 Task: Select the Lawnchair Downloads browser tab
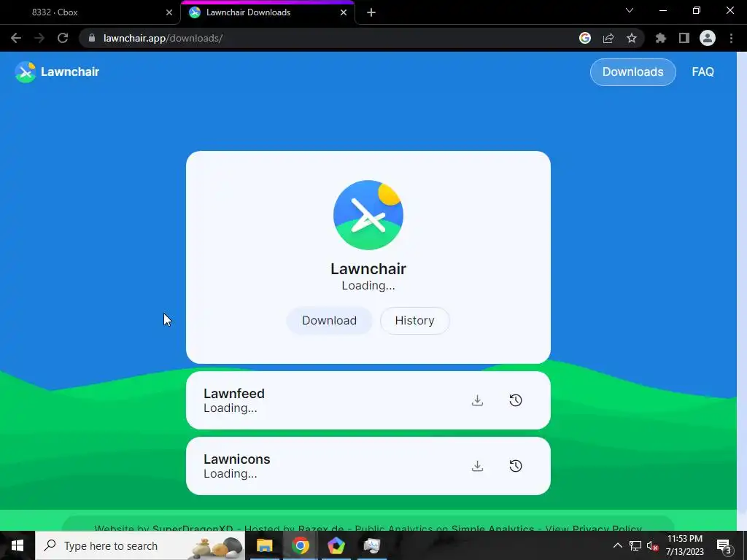[x=267, y=12]
